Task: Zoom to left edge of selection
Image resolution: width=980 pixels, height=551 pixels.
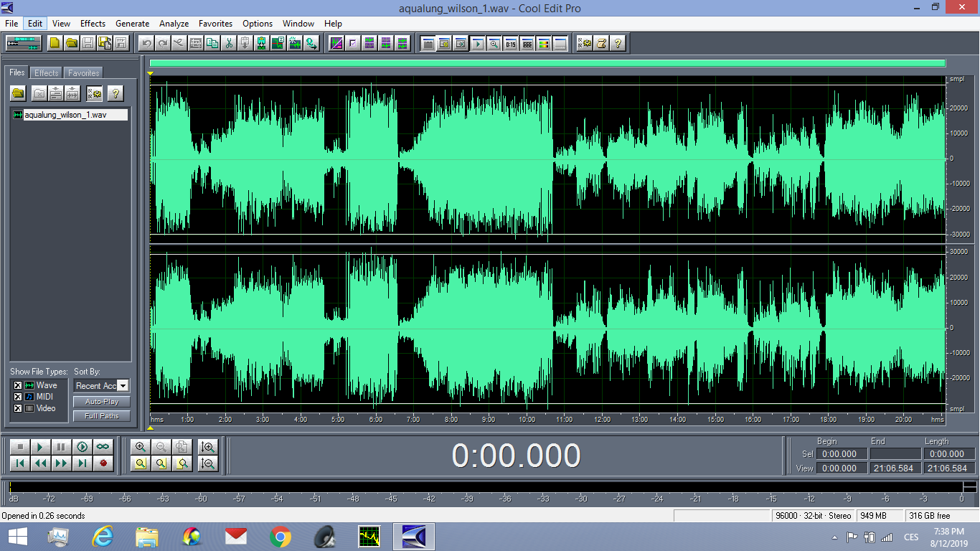Action: (161, 463)
